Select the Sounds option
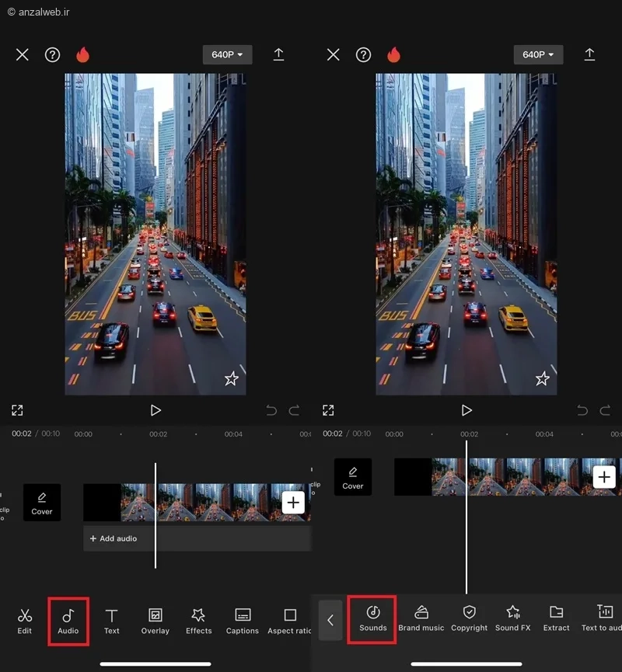 click(x=373, y=618)
